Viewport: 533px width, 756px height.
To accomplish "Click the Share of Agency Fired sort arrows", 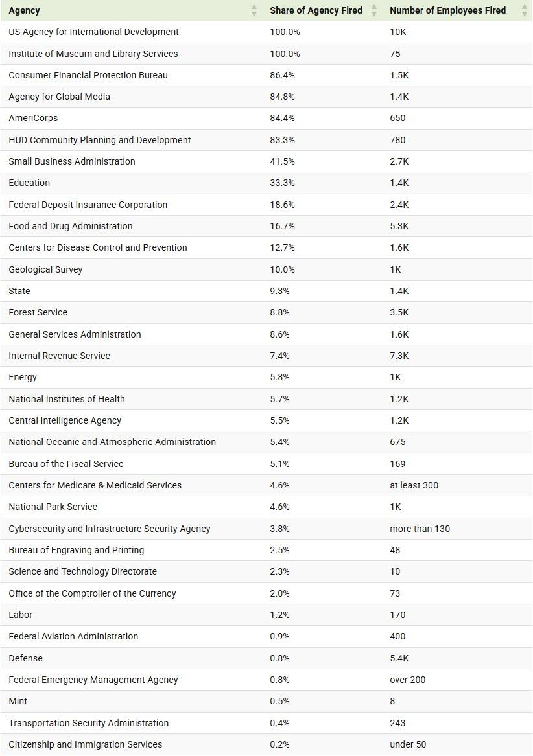I will click(x=374, y=10).
